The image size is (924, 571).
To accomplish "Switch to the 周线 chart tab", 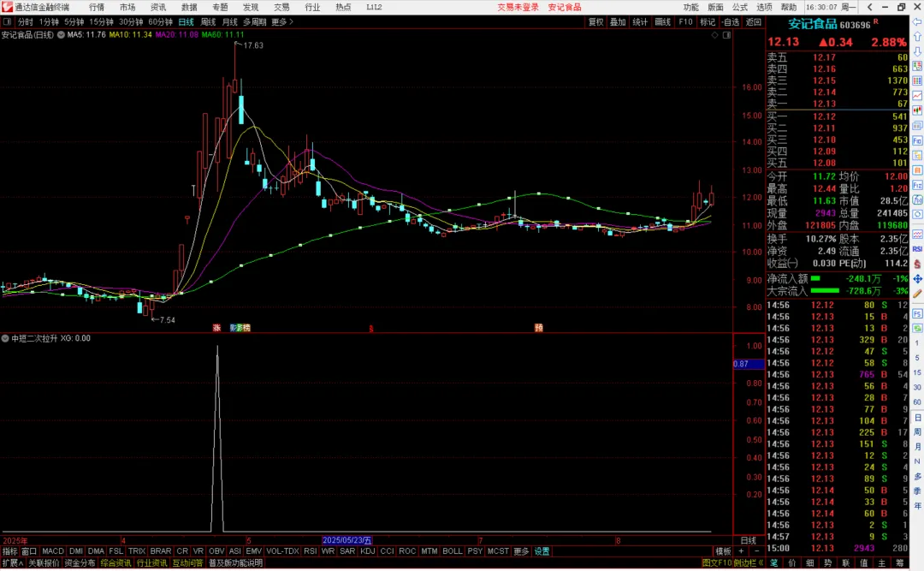I will pos(208,21).
